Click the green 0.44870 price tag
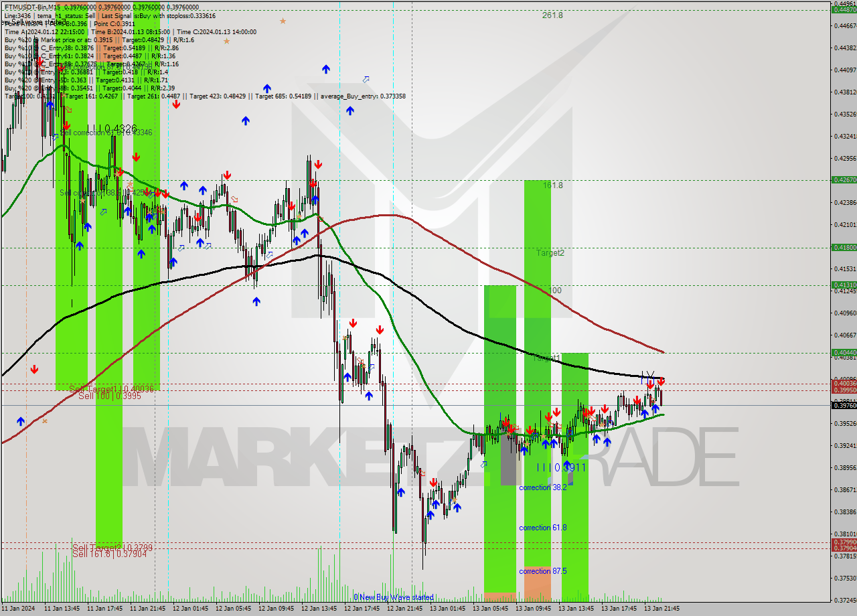The width and height of the screenshot is (857, 616). [844, 9]
